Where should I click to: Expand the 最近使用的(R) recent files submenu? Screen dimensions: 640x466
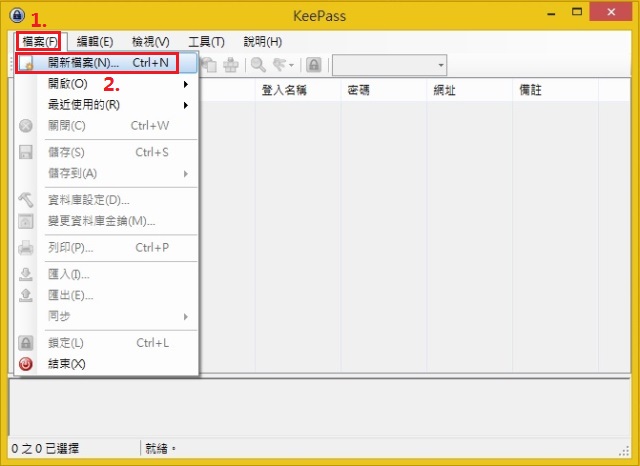pos(107,105)
